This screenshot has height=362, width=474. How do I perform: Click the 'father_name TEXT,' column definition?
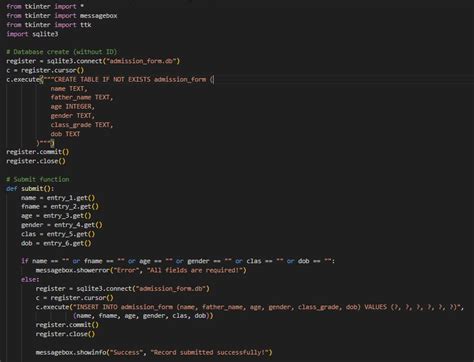82,97
